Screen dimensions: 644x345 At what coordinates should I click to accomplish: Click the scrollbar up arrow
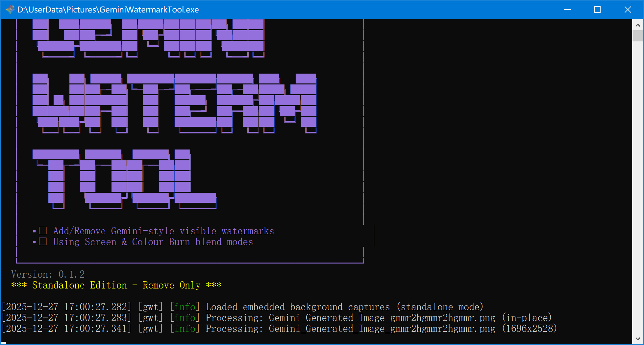[637, 25]
